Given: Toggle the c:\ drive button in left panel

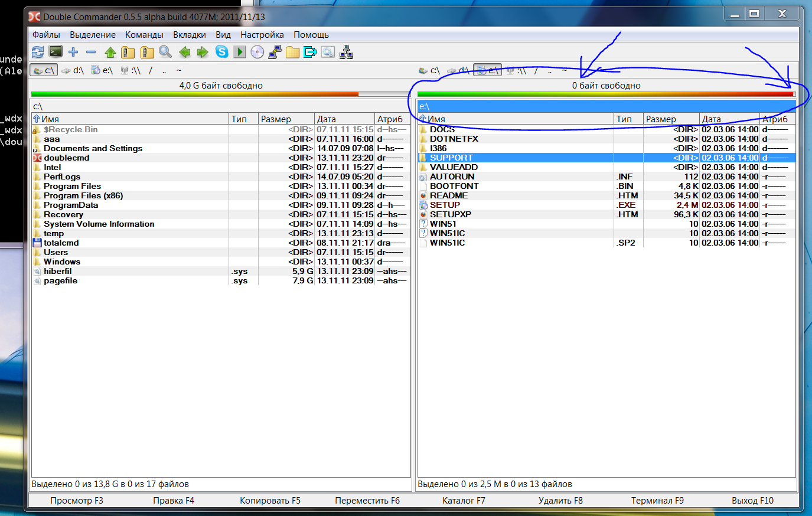Looking at the screenshot, I should pos(44,70).
